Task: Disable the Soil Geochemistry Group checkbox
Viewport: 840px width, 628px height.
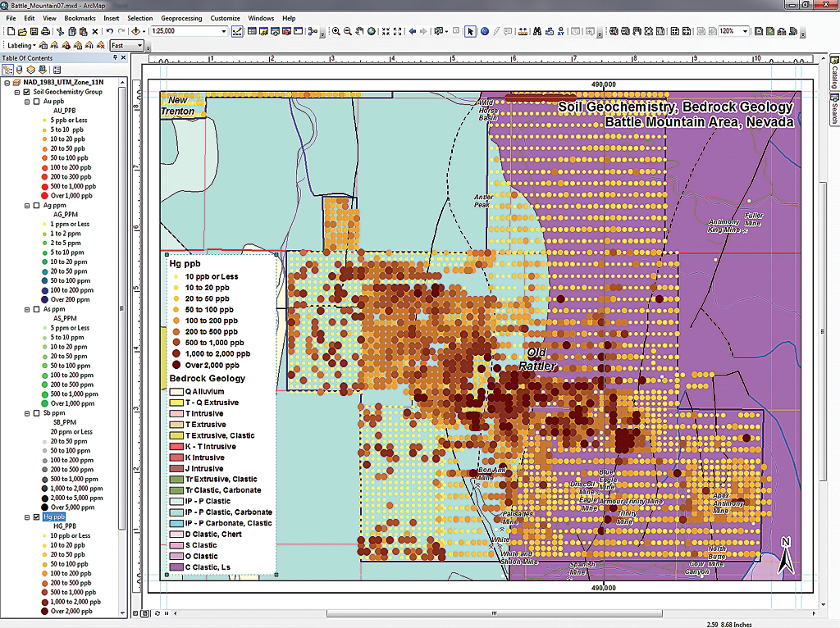Action: (x=25, y=92)
